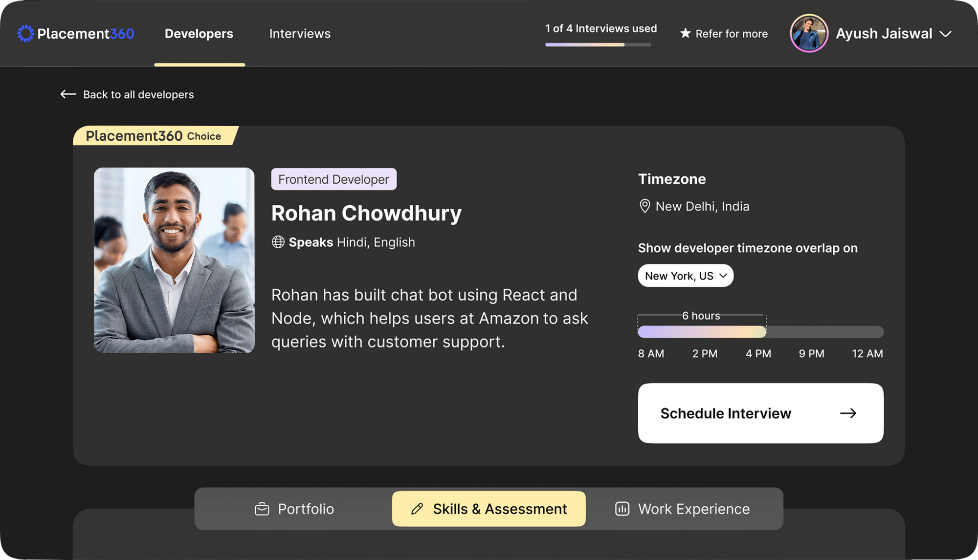Click Rohan Chowdhury's profile photo

(174, 260)
